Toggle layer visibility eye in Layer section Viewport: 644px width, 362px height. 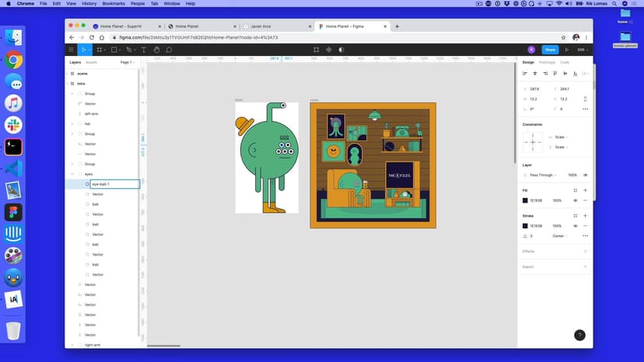(x=585, y=175)
